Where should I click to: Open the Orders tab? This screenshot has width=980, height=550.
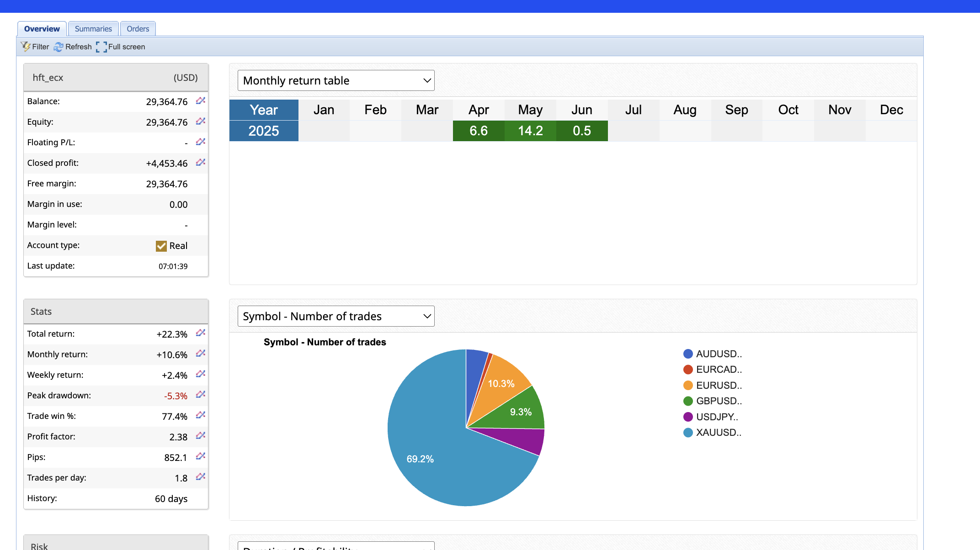[138, 29]
